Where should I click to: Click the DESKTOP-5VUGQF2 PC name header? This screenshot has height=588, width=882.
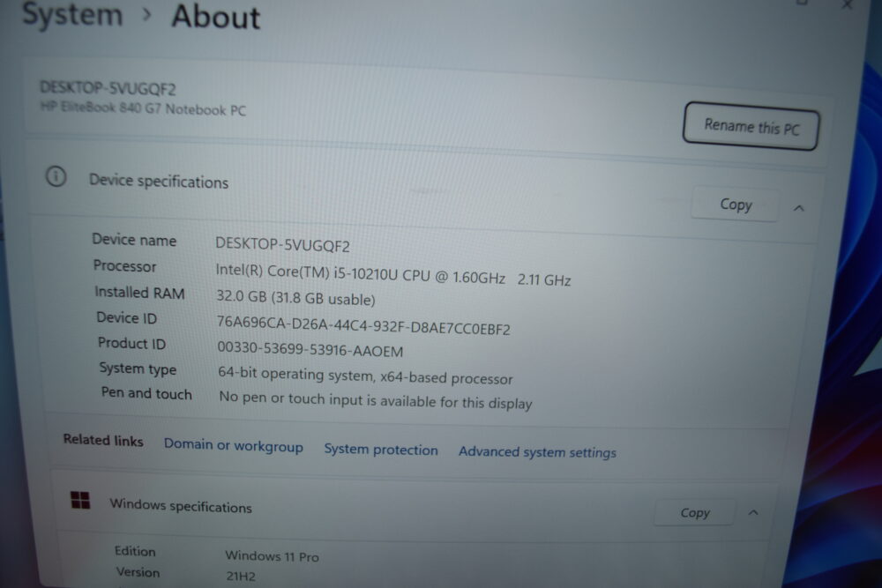click(x=108, y=88)
